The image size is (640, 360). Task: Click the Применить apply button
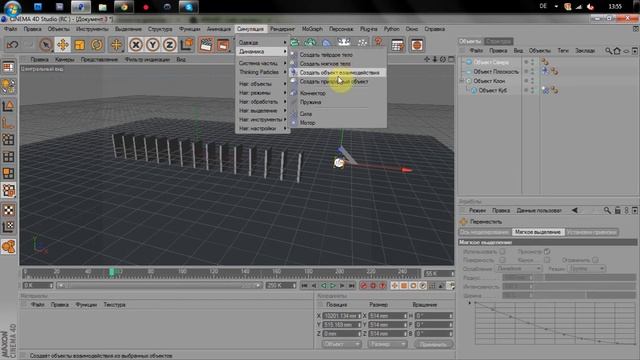point(433,344)
